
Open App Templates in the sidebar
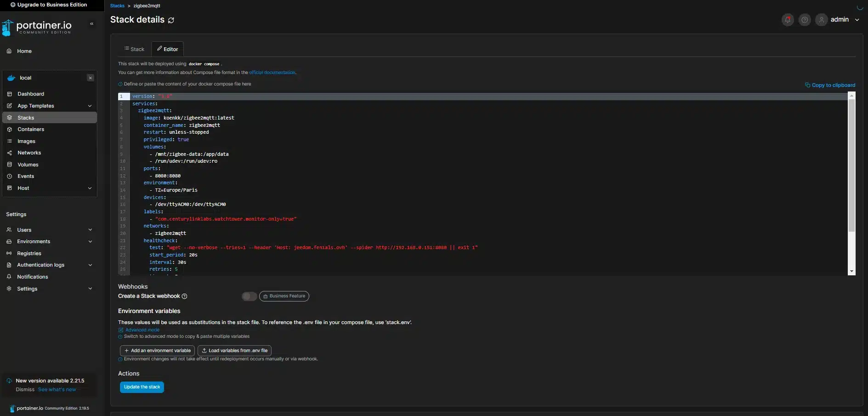point(36,106)
